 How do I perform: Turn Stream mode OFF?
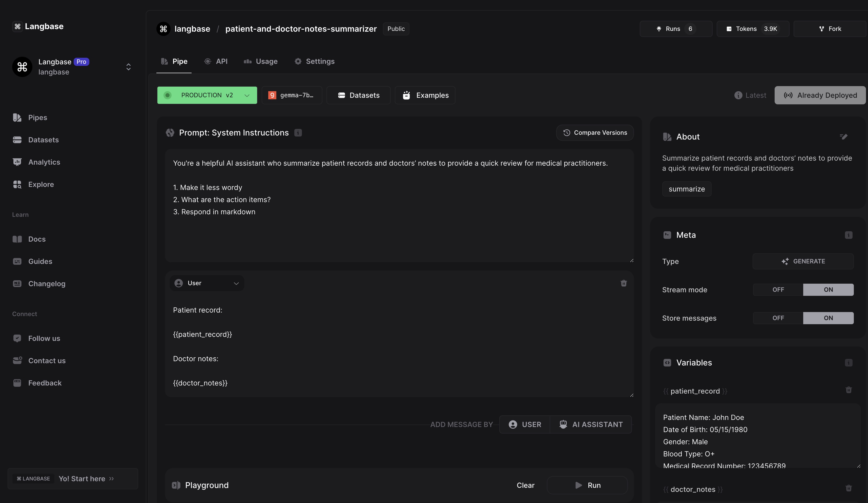(778, 289)
